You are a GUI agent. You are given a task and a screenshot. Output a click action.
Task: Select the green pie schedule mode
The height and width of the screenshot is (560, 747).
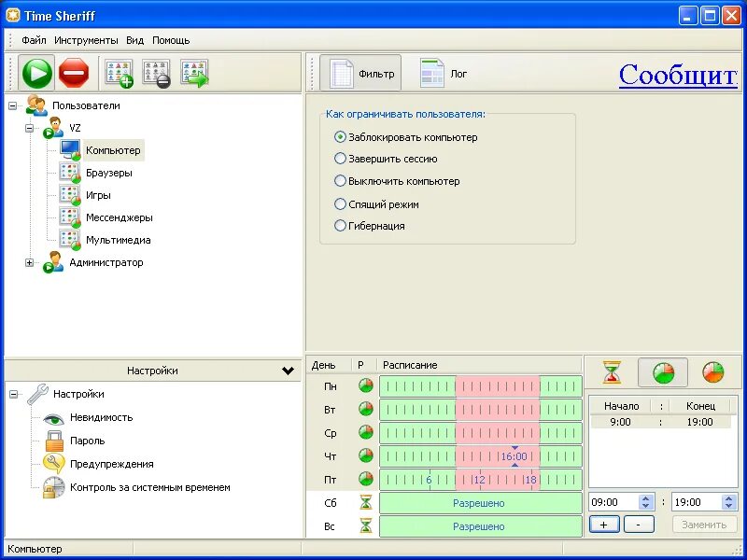663,372
